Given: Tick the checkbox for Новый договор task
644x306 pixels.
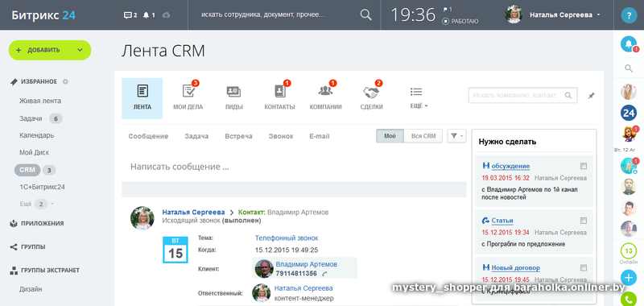Looking at the screenshot, I should click(x=584, y=268).
